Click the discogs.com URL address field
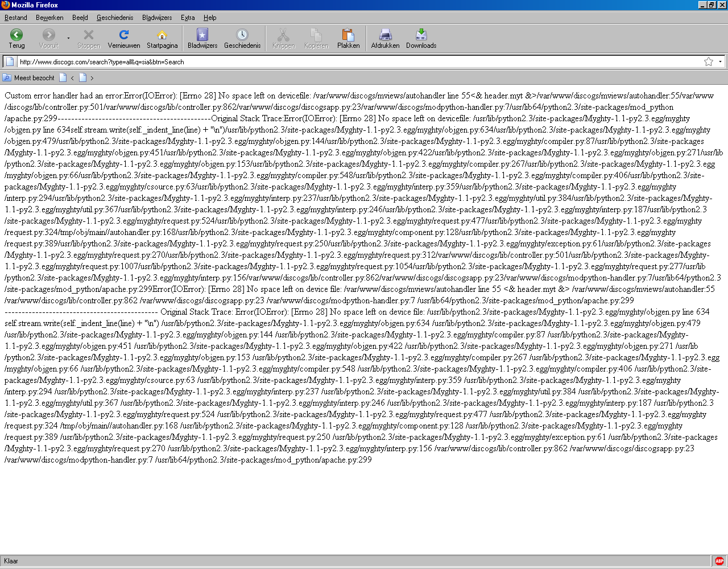The image size is (728, 569). coord(359,61)
